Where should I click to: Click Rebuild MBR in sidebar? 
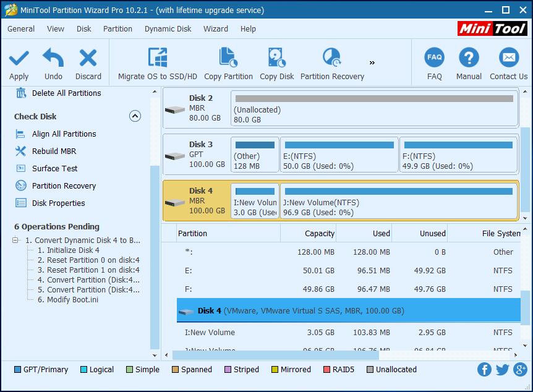[54, 151]
